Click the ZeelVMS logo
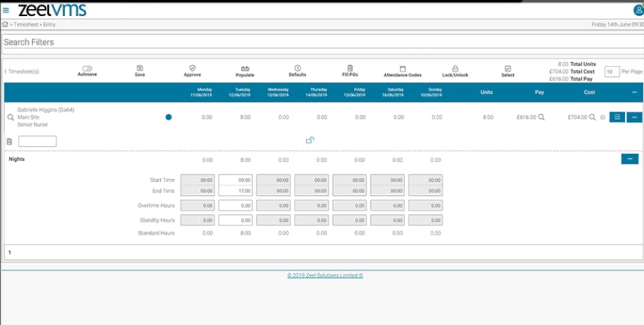The height and width of the screenshot is (325, 644). coord(52,10)
